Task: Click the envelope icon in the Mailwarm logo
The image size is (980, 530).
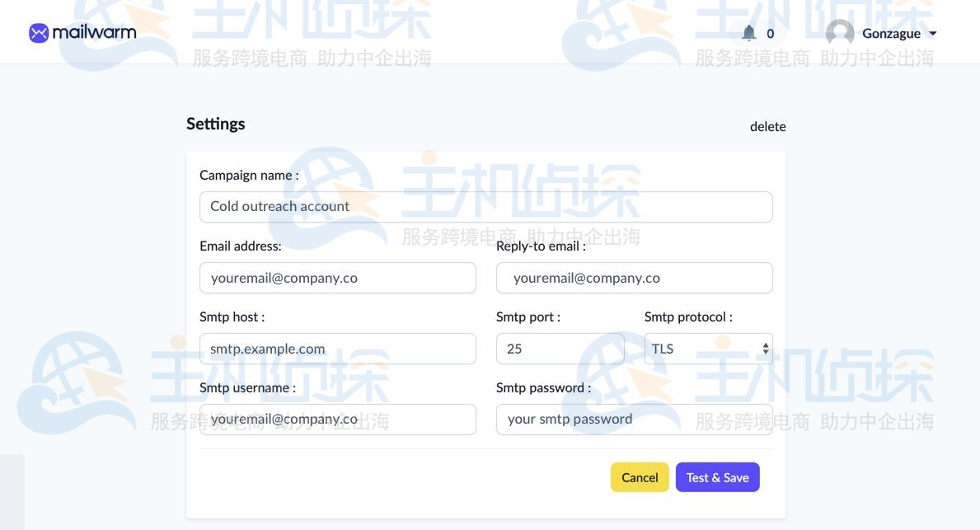Action: pyautogui.click(x=38, y=32)
